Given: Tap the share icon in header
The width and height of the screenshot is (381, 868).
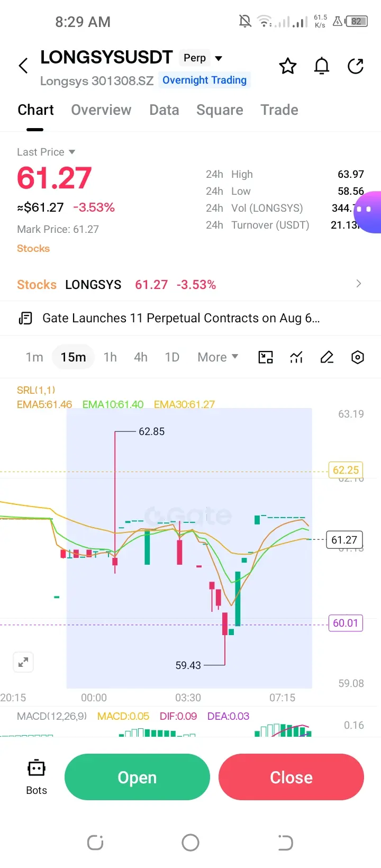Looking at the screenshot, I should pyautogui.click(x=356, y=66).
